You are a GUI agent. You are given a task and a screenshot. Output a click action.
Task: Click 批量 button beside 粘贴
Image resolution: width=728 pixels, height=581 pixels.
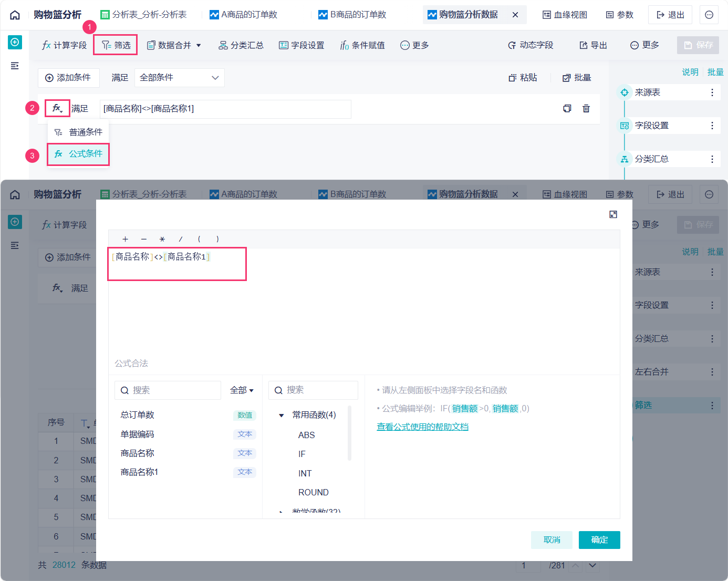(577, 78)
